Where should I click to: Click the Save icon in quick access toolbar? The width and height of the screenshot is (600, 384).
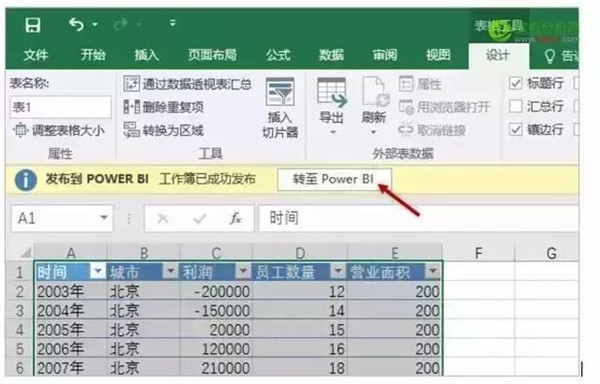[x=33, y=25]
